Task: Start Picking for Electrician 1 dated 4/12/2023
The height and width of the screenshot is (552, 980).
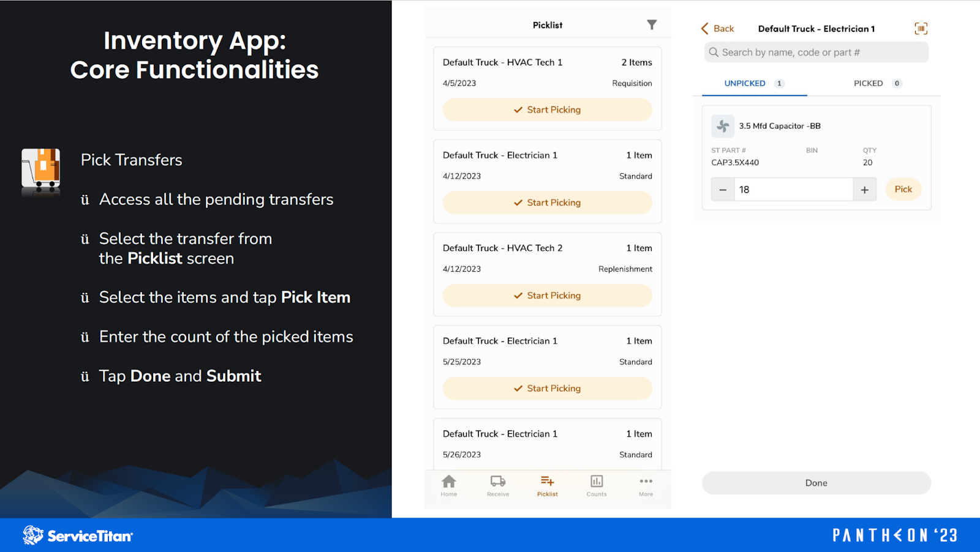Action: (x=548, y=203)
